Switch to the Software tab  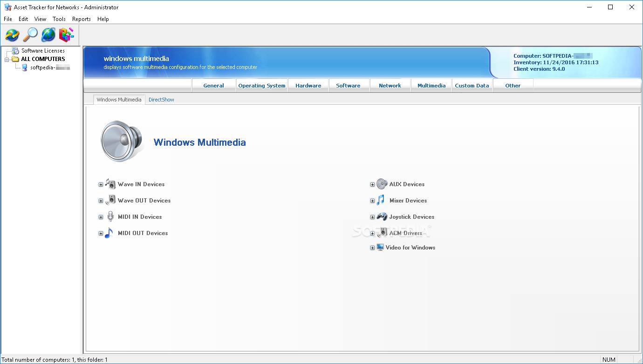[348, 86]
